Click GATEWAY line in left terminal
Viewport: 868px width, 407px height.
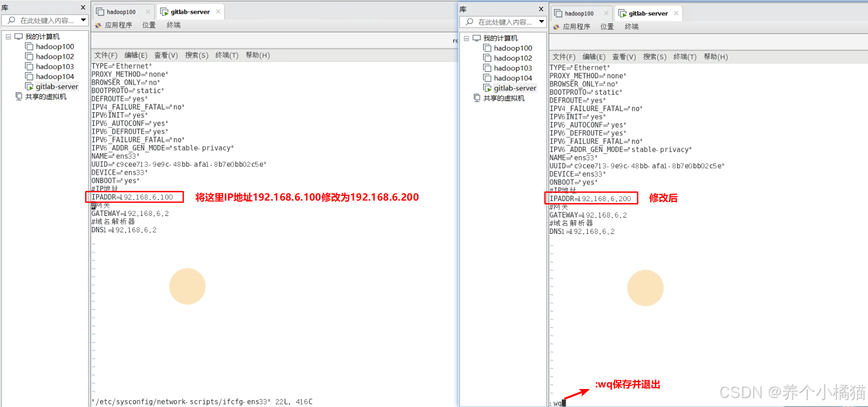pos(130,213)
